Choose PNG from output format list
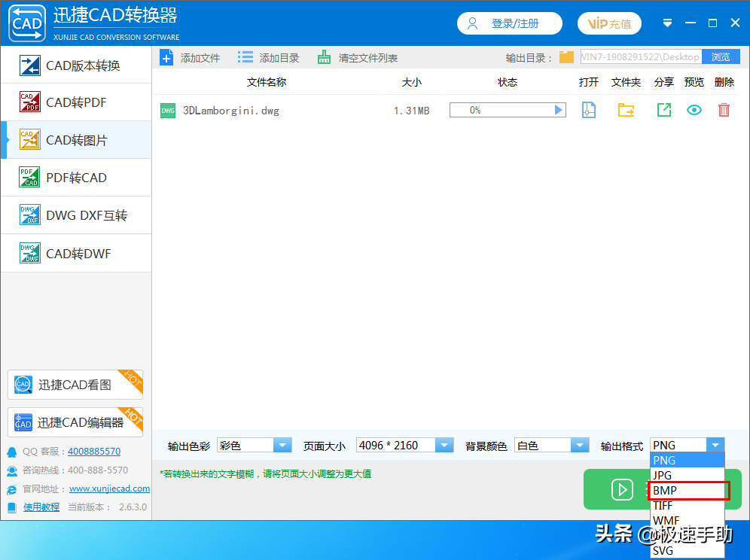Viewport: 750px width, 560px height. point(687,460)
